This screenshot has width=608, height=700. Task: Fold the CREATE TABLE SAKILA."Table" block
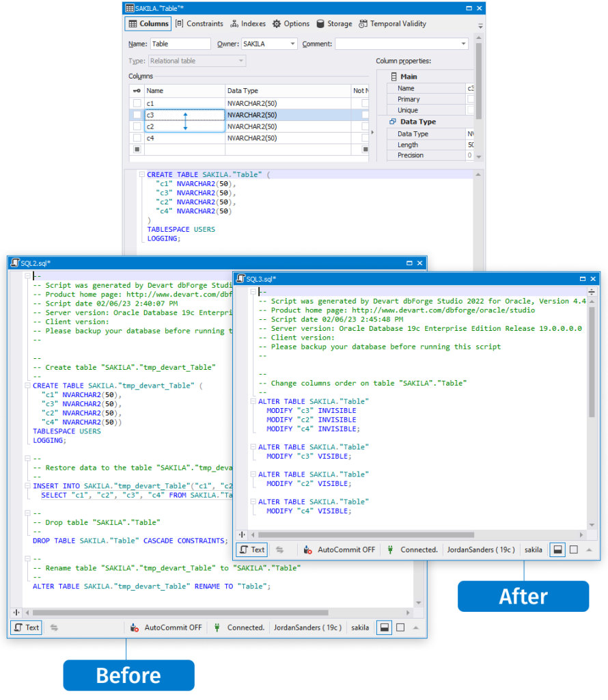click(141, 174)
